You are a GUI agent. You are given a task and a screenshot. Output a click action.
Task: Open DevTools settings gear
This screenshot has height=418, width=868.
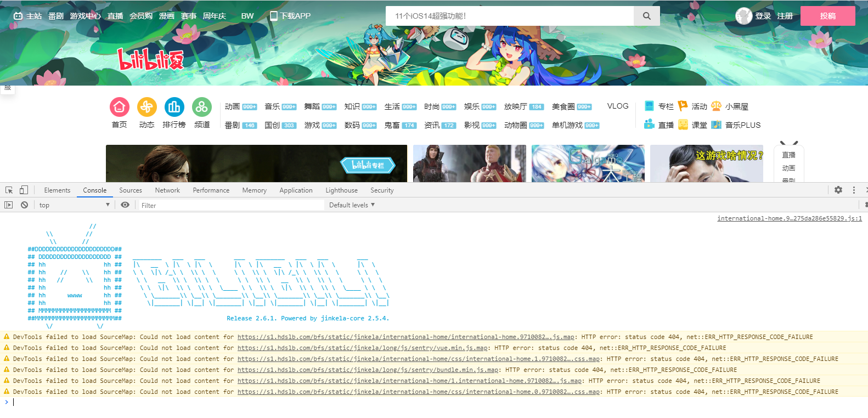tap(838, 190)
